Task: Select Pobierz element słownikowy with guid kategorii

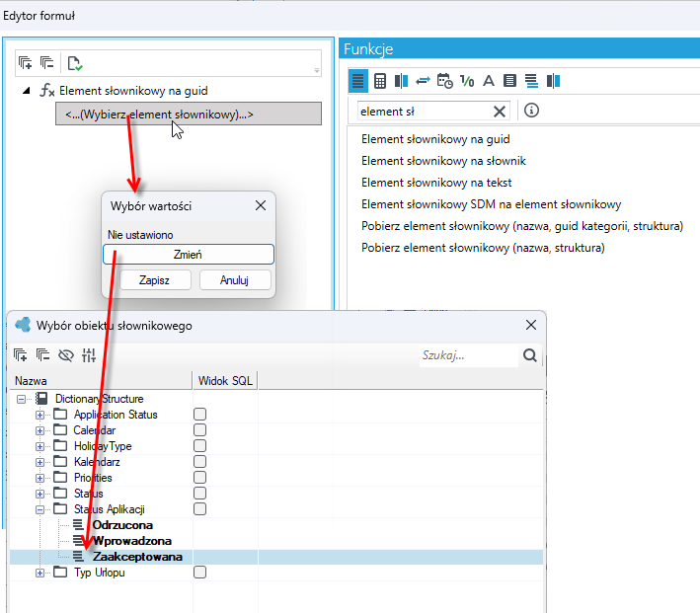Action: coord(522,226)
